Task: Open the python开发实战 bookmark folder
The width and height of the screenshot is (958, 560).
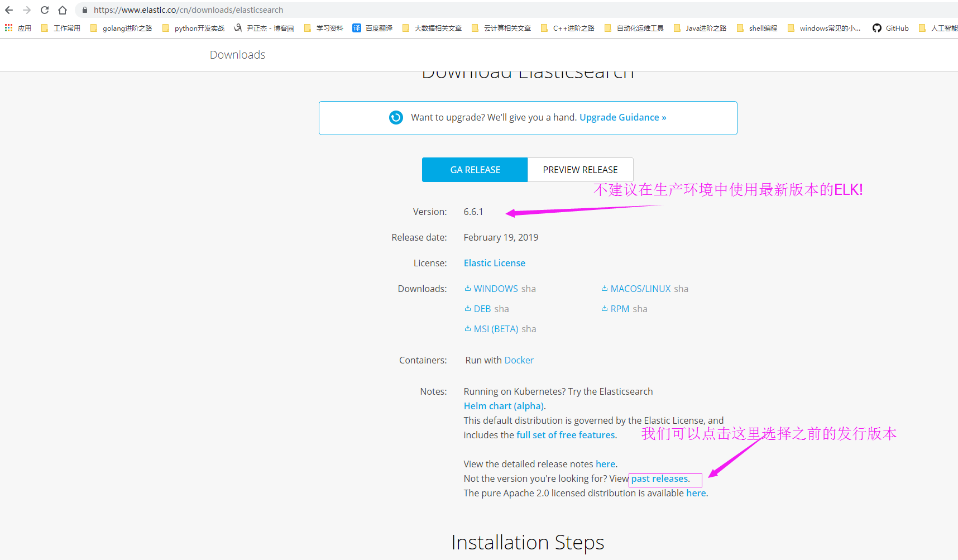Action: [x=193, y=28]
